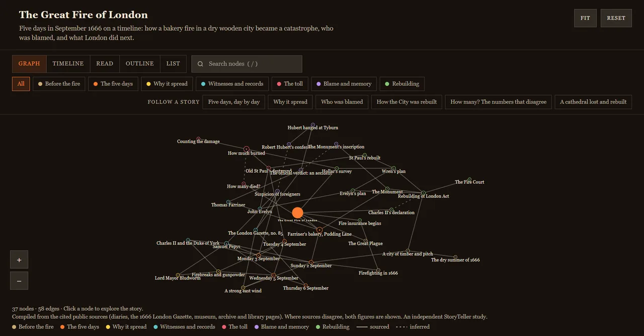Open The Monument node
Image resolution: width=644 pixels, height=336 pixels.
[x=387, y=189]
